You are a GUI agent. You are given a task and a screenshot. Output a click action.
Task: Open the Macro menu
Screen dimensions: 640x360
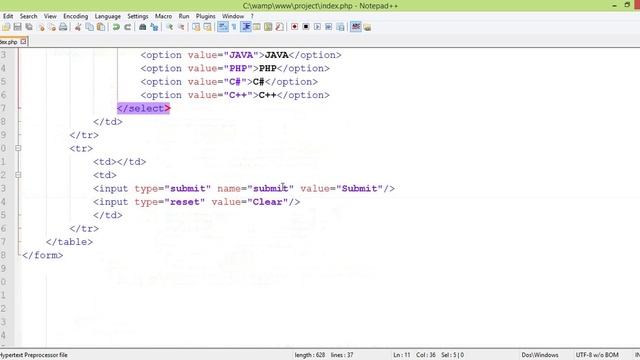tap(163, 16)
